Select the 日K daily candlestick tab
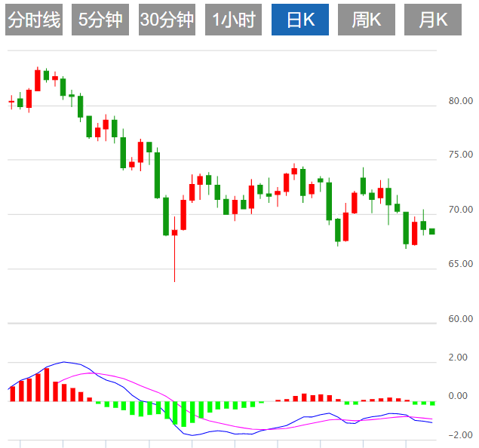Viewport: 479px width, 448px height. 300,20
